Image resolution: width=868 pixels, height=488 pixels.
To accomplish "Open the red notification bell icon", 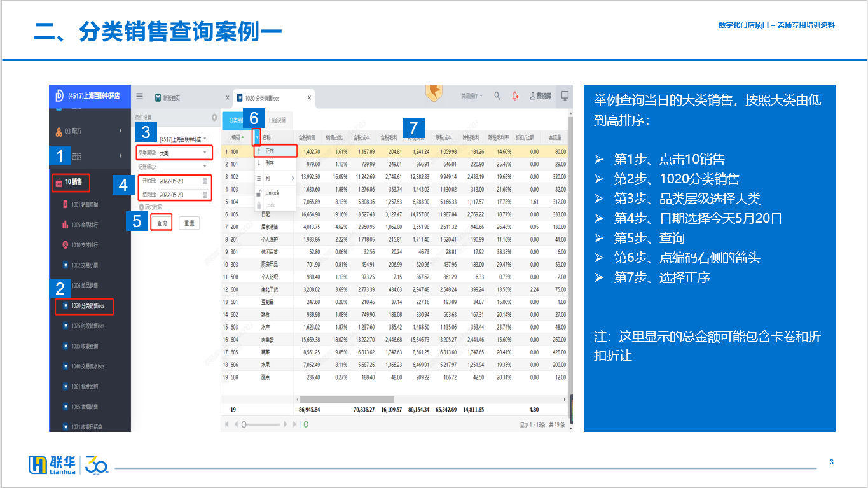I will pyautogui.click(x=515, y=96).
